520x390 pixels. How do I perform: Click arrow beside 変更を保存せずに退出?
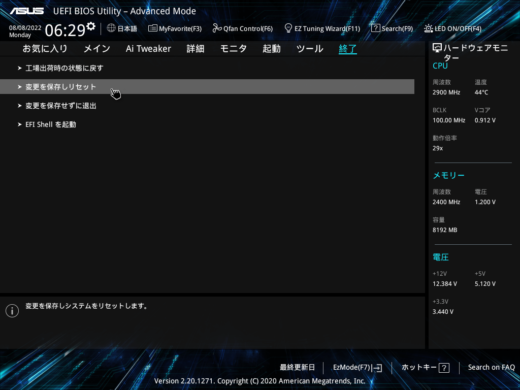20,106
